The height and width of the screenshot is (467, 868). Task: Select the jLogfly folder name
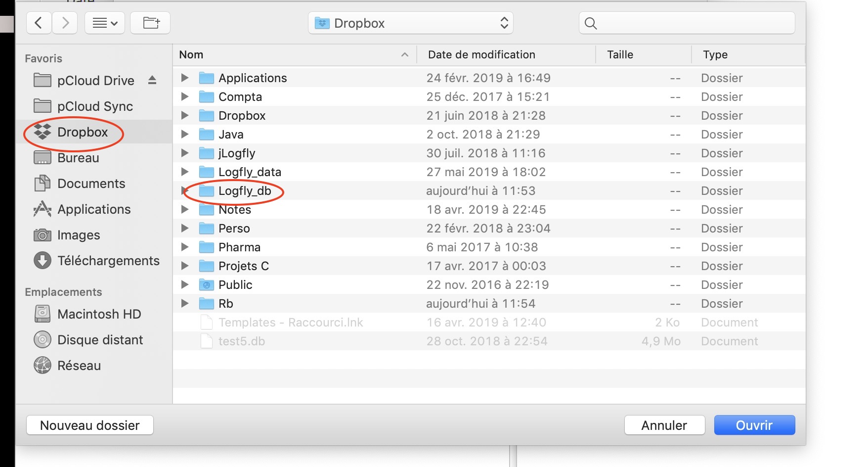(237, 153)
